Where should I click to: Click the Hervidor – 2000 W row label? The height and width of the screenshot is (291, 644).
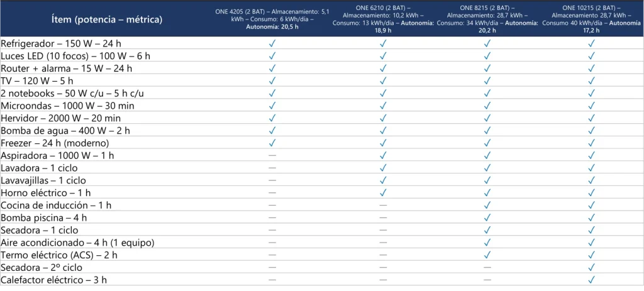(x=60, y=118)
